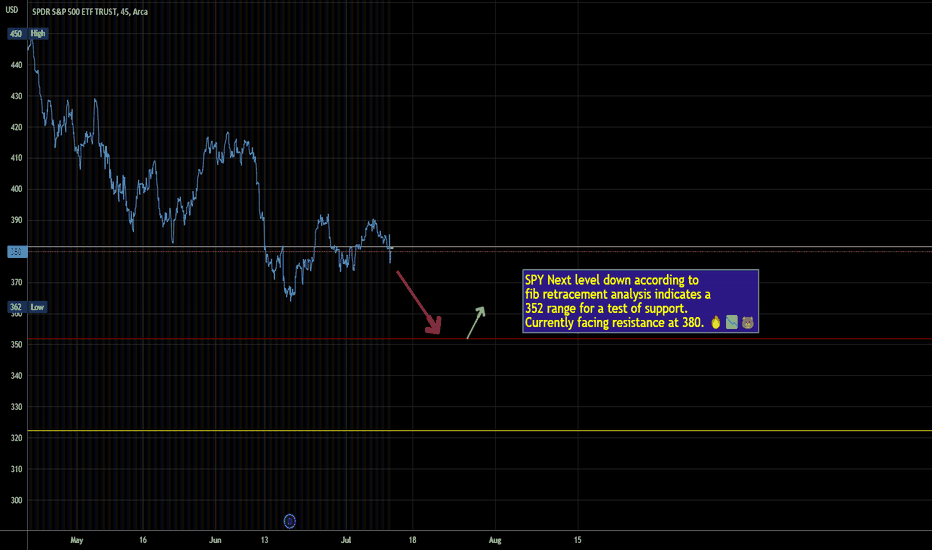The image size is (932, 550).
Task: Select the red horizontal line at 352
Action: pos(479,339)
